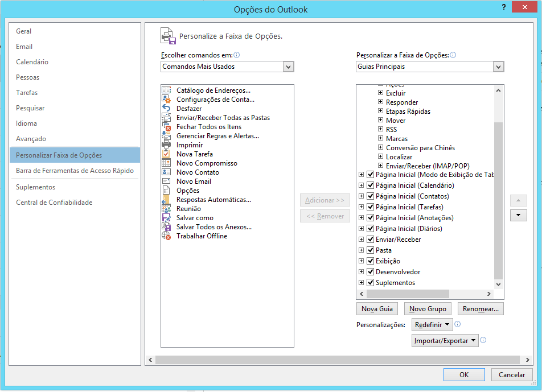Select the Opções document icon
542x392 pixels.
click(x=166, y=190)
